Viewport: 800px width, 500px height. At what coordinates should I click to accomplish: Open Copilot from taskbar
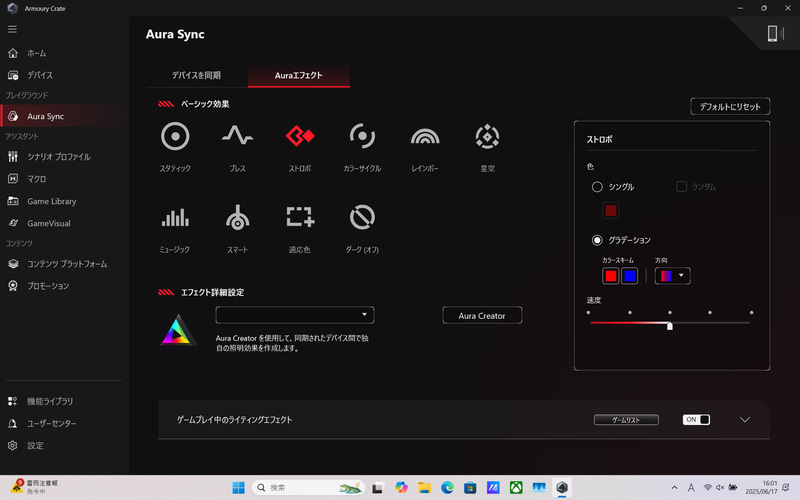402,488
